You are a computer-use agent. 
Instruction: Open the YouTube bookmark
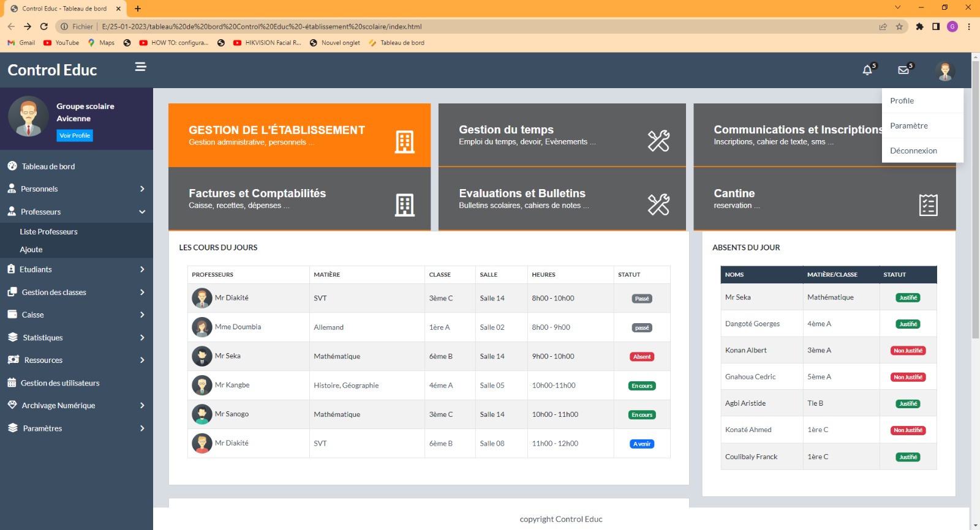pyautogui.click(x=61, y=43)
